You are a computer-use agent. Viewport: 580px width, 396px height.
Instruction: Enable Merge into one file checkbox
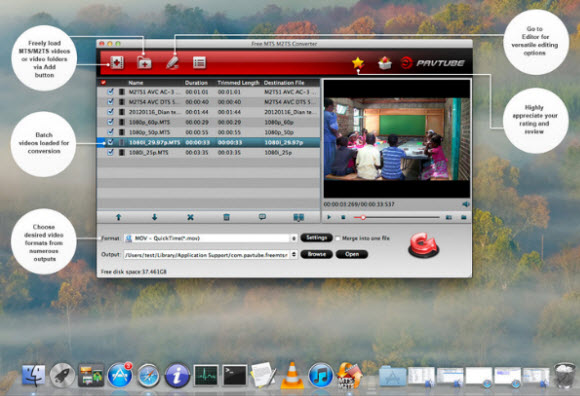click(338, 238)
